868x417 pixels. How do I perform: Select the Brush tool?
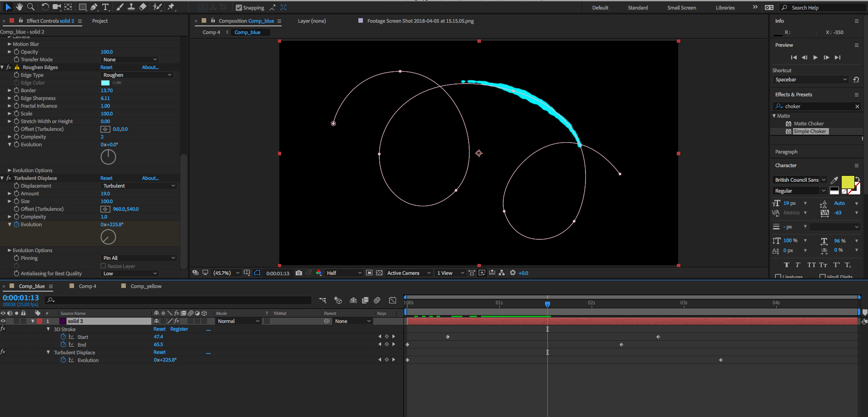pos(120,7)
